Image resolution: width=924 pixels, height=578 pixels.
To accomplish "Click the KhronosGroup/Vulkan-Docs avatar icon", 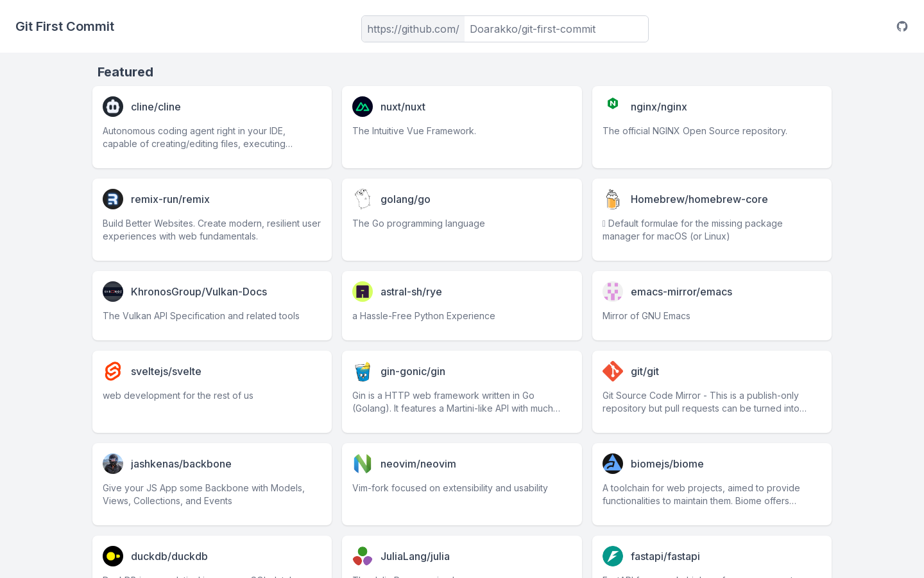I will [113, 292].
